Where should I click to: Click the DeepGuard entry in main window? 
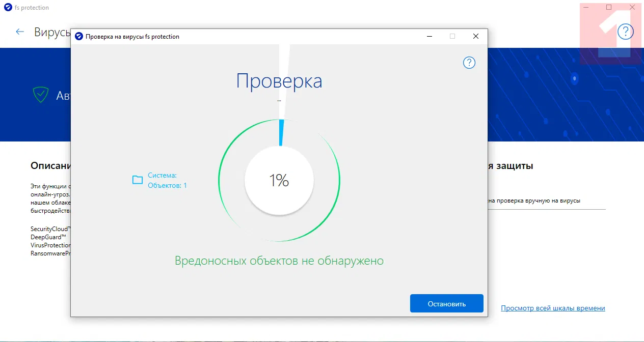pyautogui.click(x=48, y=237)
